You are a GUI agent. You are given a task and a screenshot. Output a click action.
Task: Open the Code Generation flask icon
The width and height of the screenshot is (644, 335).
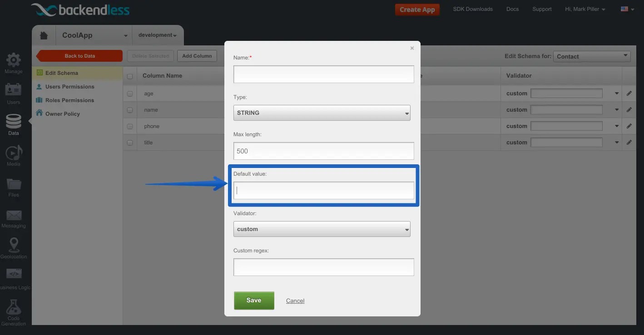click(13, 309)
